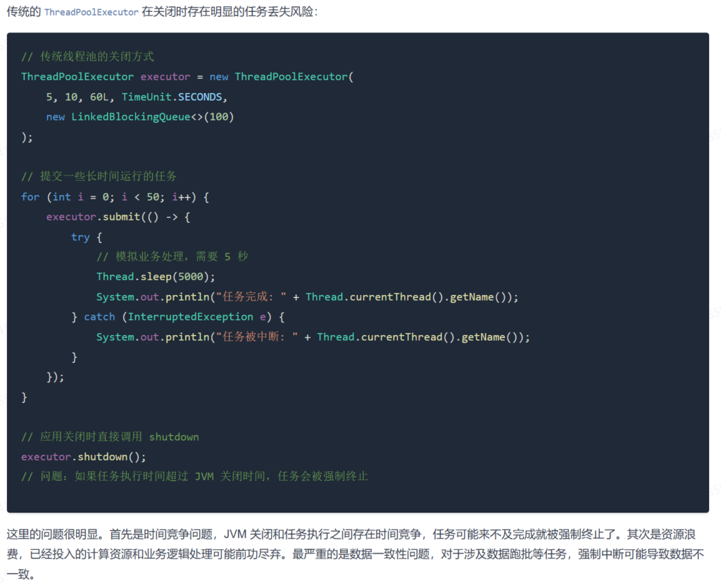
Task: Click the comment "提交一些长时间运行的任务"
Action: pyautogui.click(x=99, y=176)
